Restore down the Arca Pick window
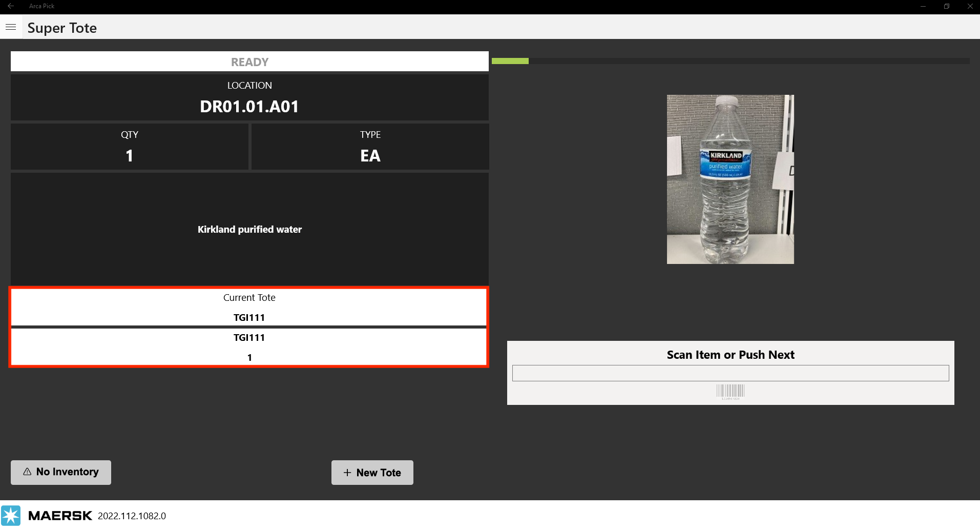 [x=947, y=6]
